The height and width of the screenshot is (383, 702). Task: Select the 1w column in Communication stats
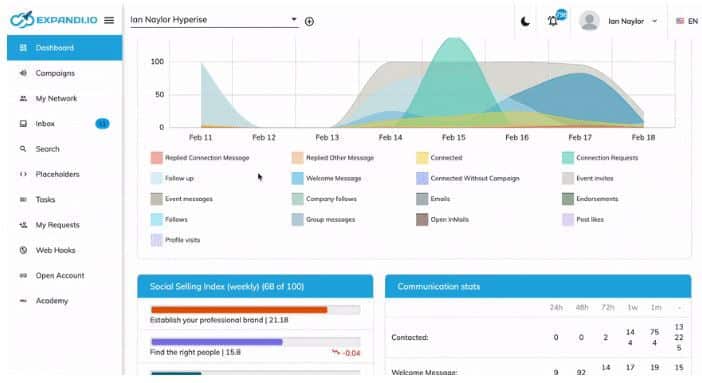[x=632, y=307]
